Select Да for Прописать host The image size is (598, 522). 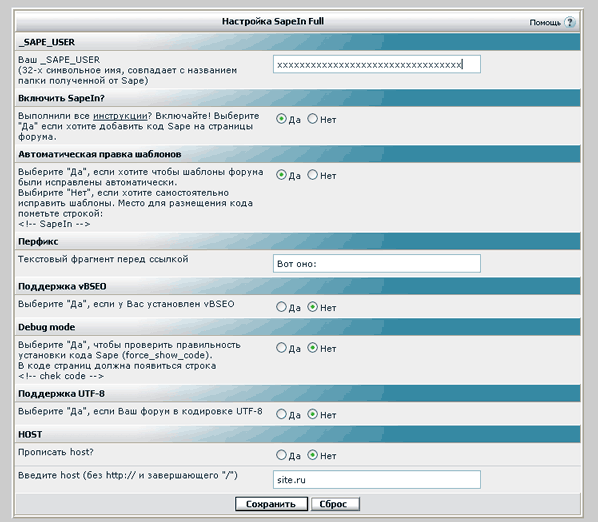point(281,455)
